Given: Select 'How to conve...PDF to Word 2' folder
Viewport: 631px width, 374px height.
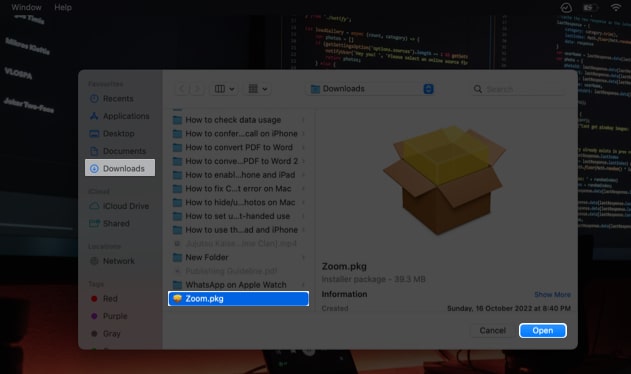Looking at the screenshot, I should pos(239,161).
